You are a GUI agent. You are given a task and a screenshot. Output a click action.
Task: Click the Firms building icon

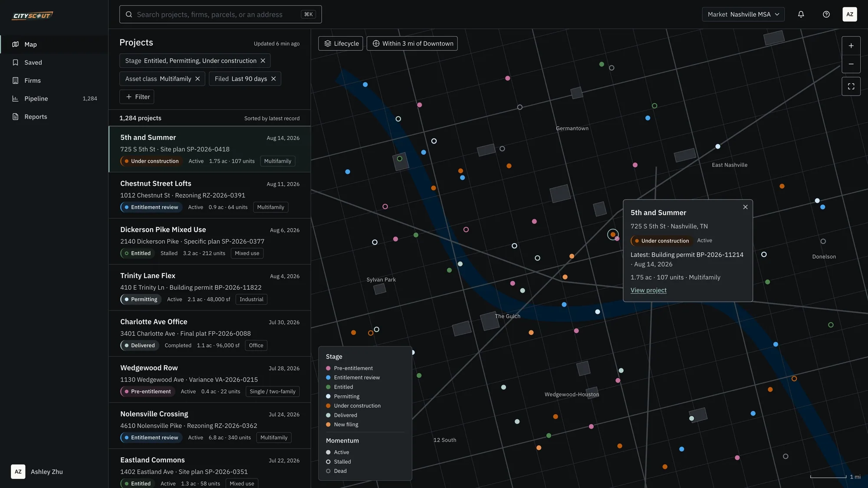(16, 81)
